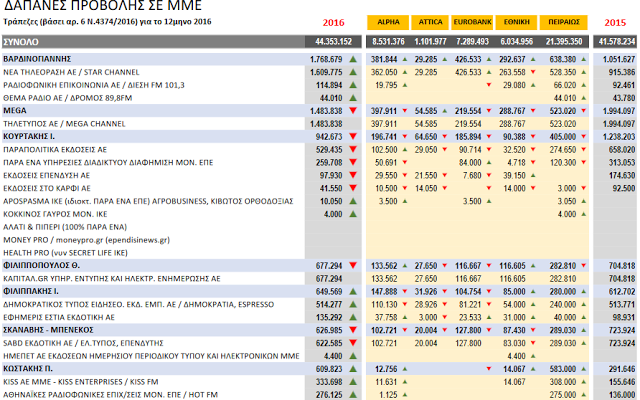Select the ΑΘΗΝΑΪΚΕΣ ΡΑΔΙΟΦΩΝΙΚΕΣ / HOT FM row

pos(110,395)
